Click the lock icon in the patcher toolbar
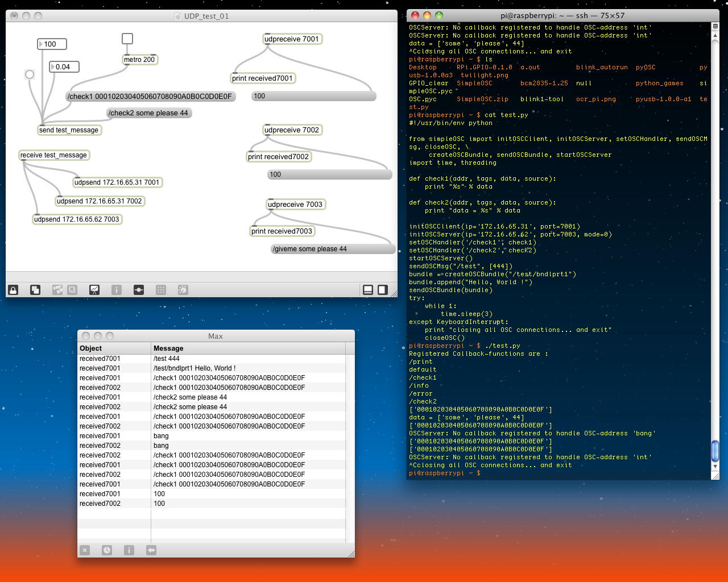728x582 pixels. click(13, 290)
